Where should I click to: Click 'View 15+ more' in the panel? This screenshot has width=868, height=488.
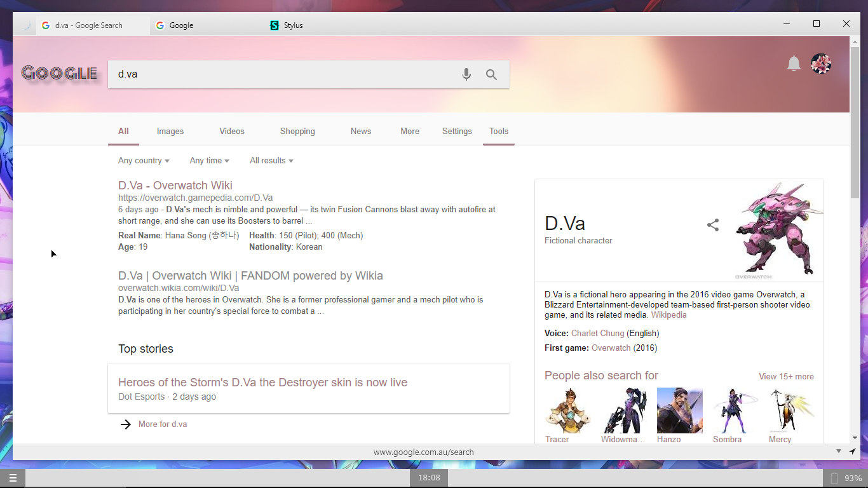click(x=786, y=376)
